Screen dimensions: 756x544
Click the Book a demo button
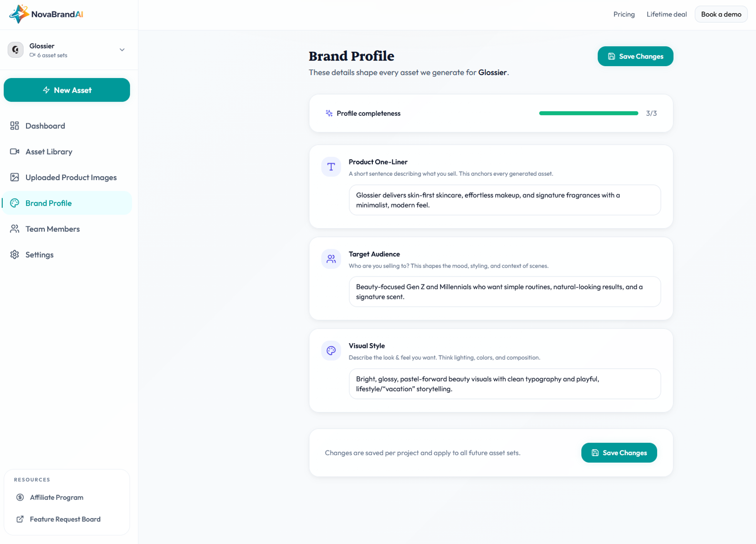[x=721, y=14]
